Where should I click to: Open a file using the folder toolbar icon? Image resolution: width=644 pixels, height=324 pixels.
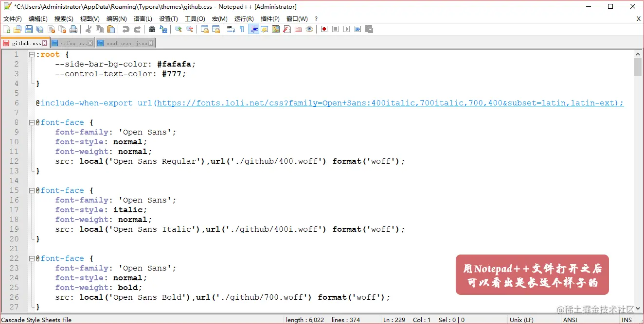pos(18,29)
